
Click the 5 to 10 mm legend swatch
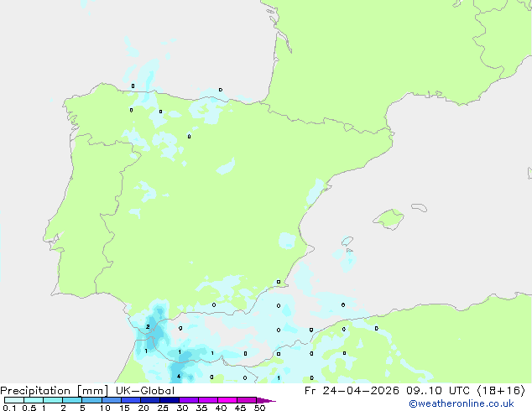(x=91, y=400)
